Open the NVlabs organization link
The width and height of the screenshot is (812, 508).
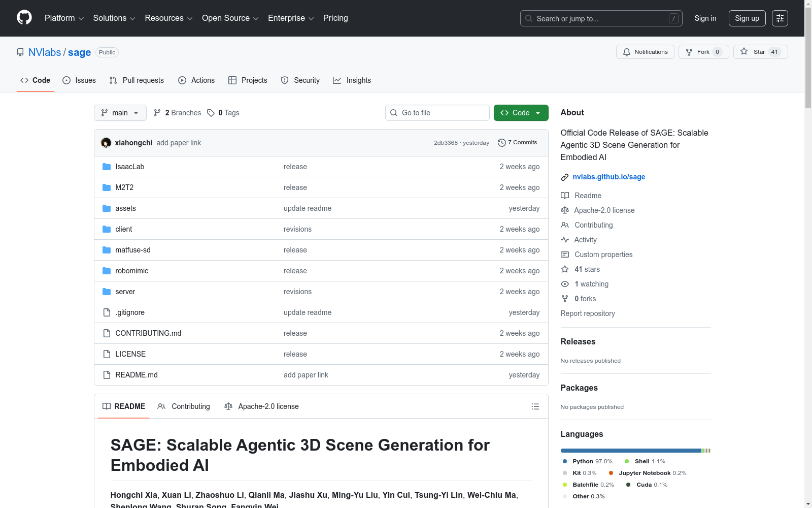point(45,52)
